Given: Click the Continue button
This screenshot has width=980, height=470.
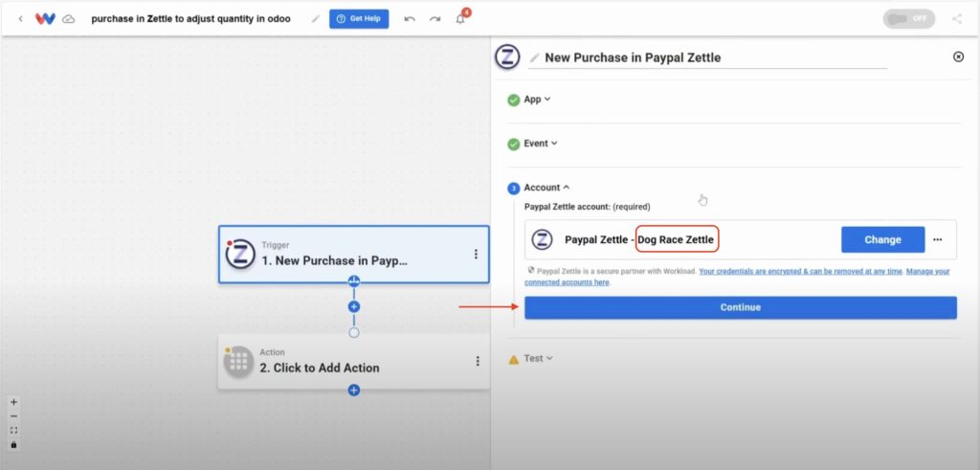Looking at the screenshot, I should (x=741, y=307).
